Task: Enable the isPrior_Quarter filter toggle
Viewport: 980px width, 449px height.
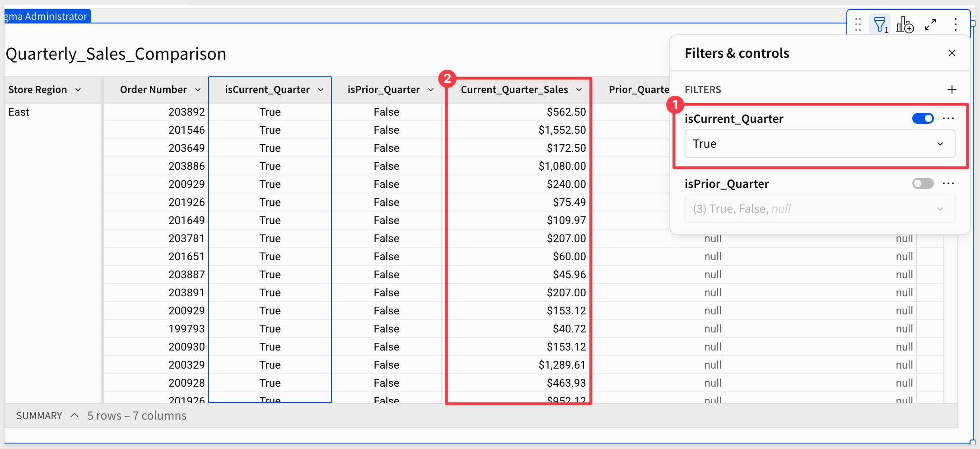Action: [x=923, y=183]
